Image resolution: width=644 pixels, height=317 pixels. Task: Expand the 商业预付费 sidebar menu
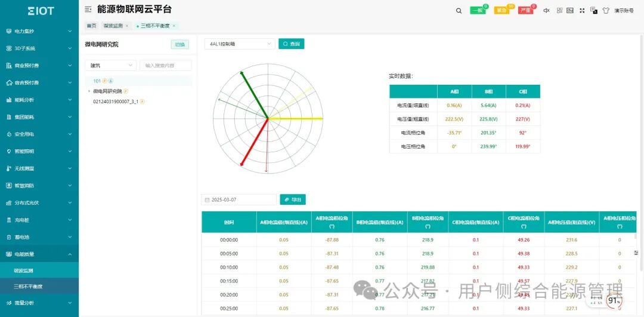tap(39, 66)
